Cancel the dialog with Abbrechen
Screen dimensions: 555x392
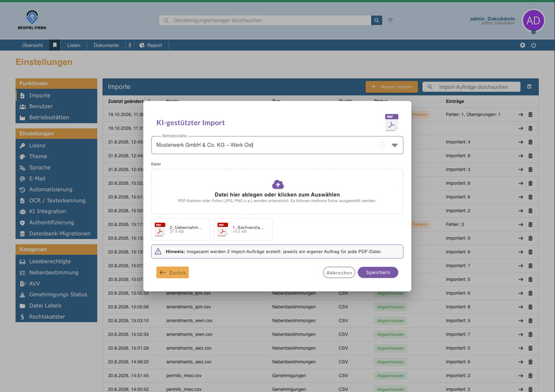coord(339,273)
